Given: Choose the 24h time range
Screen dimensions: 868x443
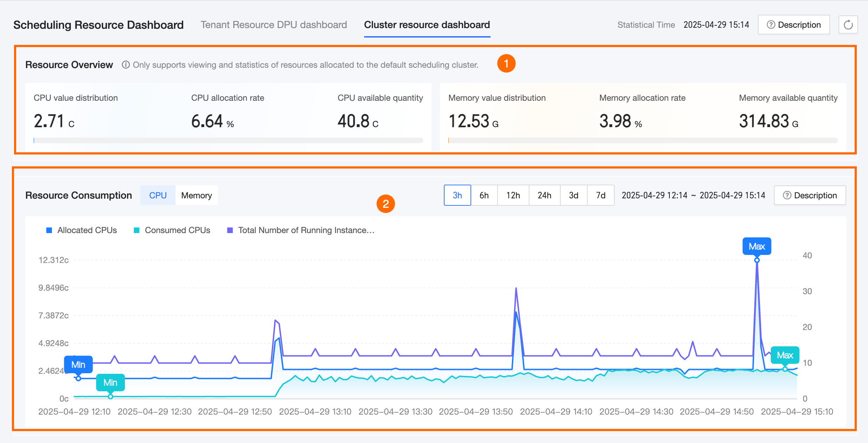Looking at the screenshot, I should tap(545, 195).
